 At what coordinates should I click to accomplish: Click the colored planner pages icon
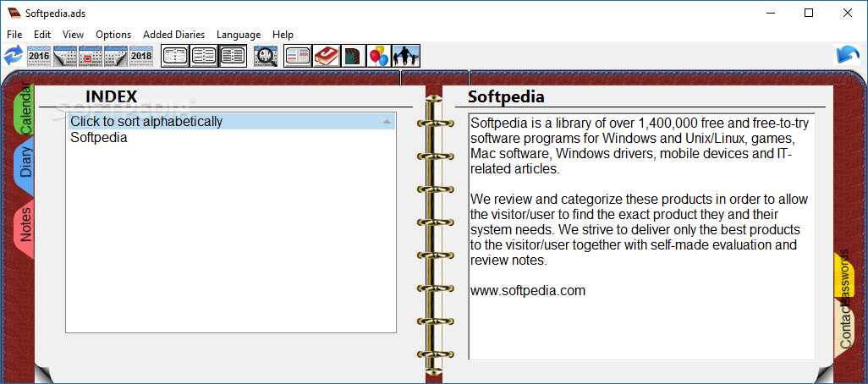point(297,56)
